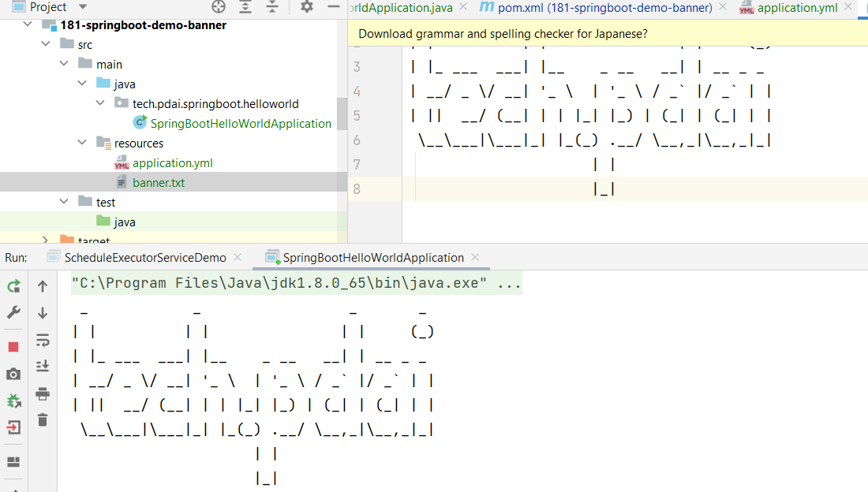Open the Project view dropdown

click(82, 7)
